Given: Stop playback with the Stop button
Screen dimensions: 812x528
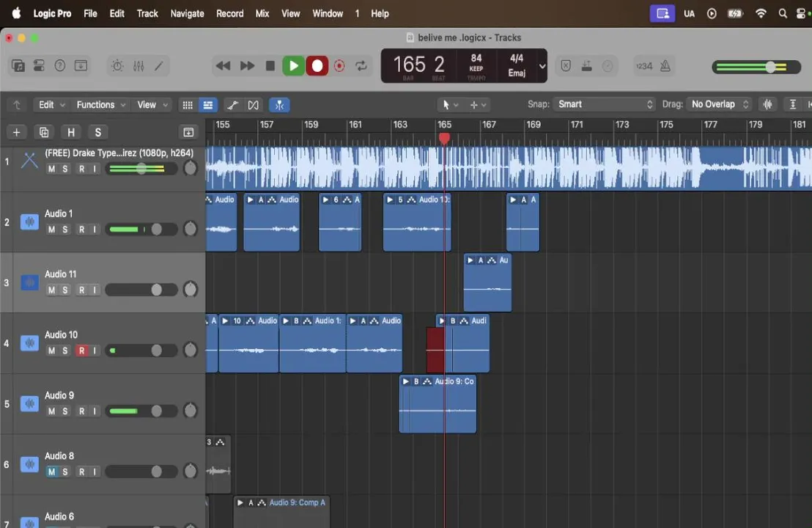Looking at the screenshot, I should [270, 66].
